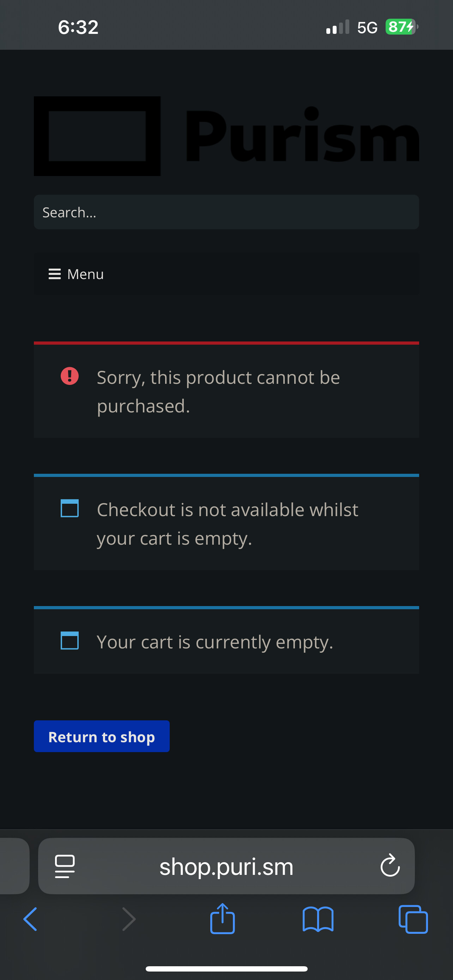Viewport: 453px width, 980px height.
Task: Tap the battery indicator in status bar
Action: 401,27
